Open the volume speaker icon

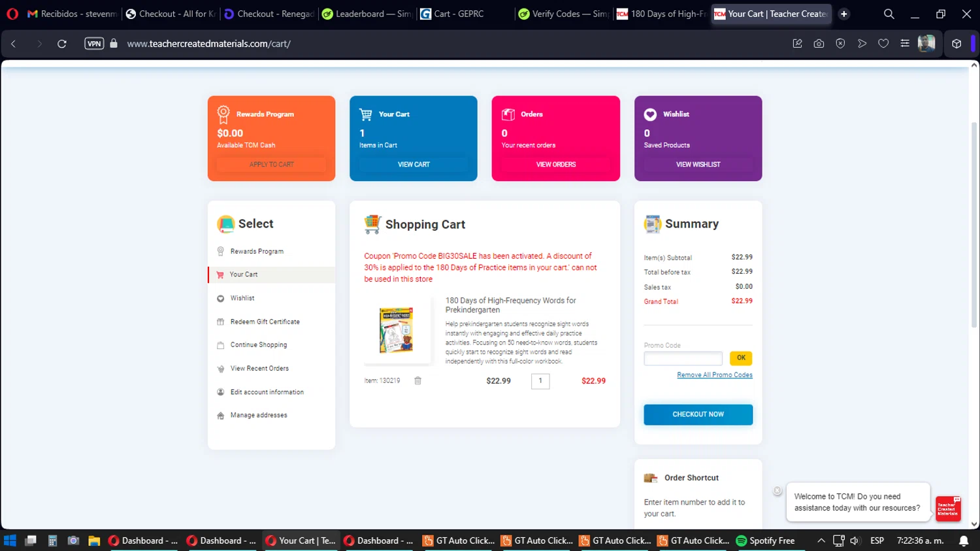tap(855, 541)
